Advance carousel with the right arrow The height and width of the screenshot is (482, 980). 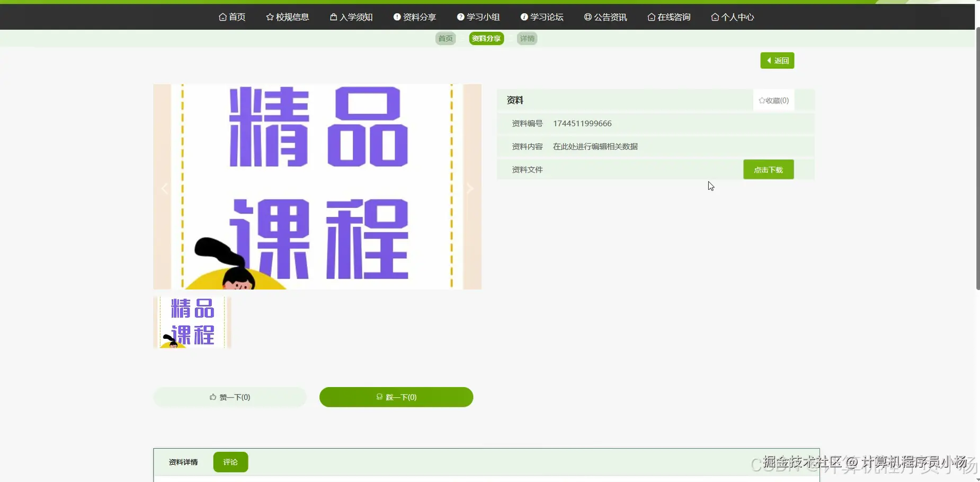470,188
